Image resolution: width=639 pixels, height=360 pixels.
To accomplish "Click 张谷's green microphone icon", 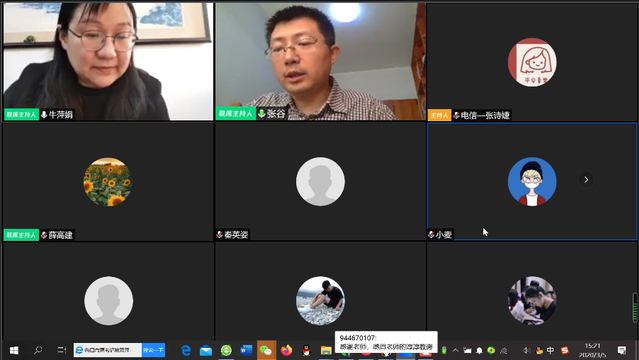I will pos(262,113).
